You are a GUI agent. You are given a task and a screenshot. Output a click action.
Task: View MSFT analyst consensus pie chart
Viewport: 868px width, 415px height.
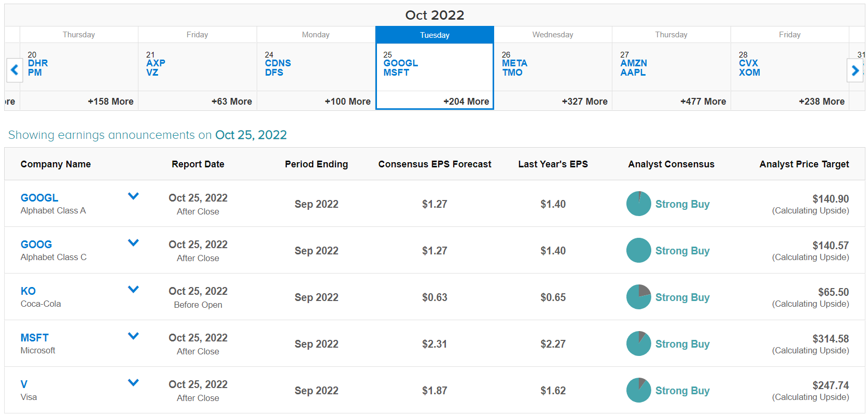[638, 344]
